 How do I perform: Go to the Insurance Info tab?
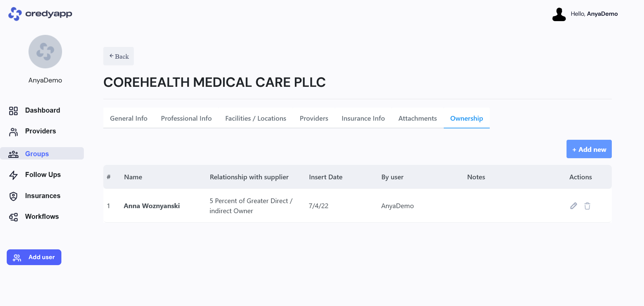[x=363, y=118]
